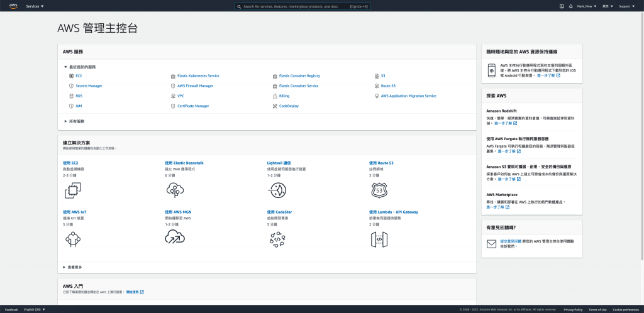Open the Services dropdown menu
644x313 pixels.
[x=35, y=6]
